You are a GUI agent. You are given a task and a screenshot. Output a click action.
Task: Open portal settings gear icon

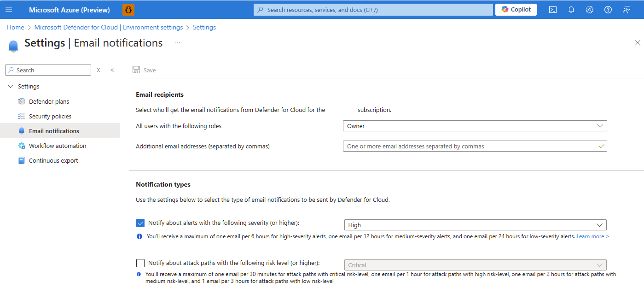click(x=590, y=10)
